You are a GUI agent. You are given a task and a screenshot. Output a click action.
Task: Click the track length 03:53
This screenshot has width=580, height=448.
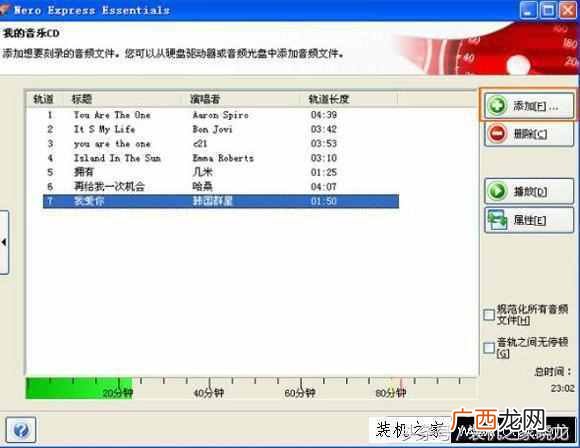point(324,144)
